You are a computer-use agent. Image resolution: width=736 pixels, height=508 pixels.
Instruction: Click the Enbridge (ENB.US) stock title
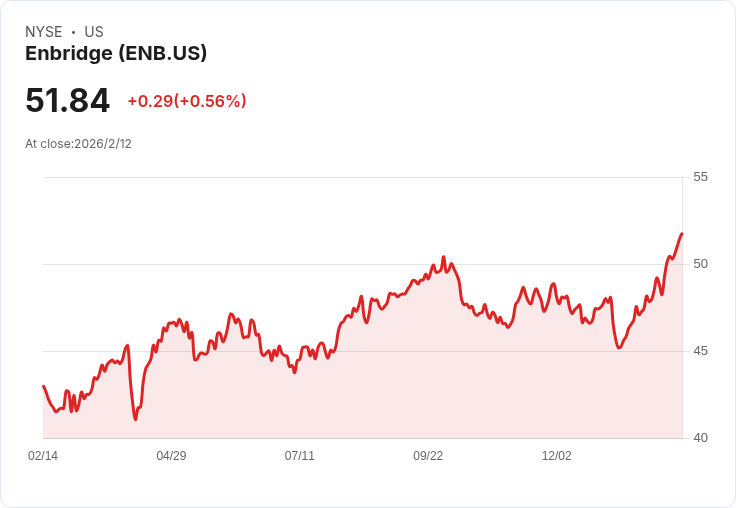116,54
